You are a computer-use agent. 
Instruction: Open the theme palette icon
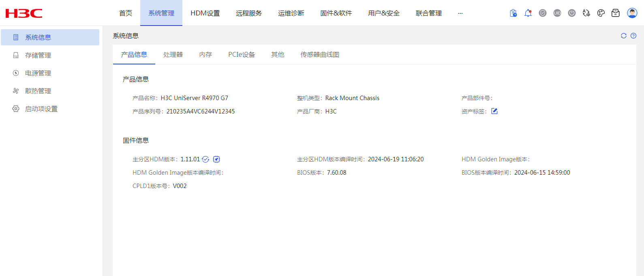601,13
